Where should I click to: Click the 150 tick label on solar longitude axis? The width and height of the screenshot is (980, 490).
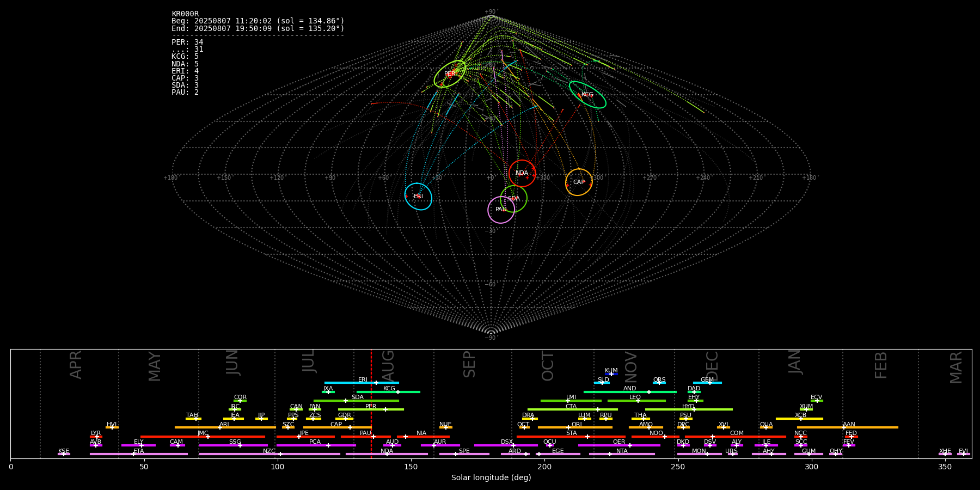(x=411, y=467)
